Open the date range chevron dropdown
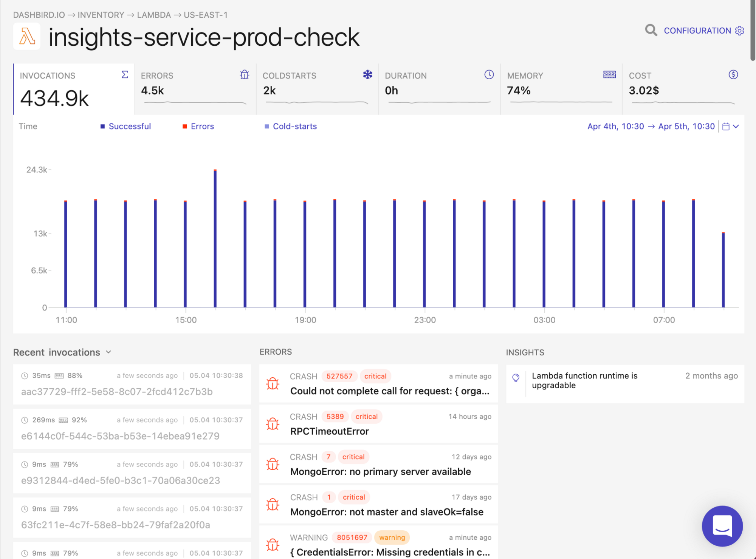The image size is (756, 559). click(736, 127)
